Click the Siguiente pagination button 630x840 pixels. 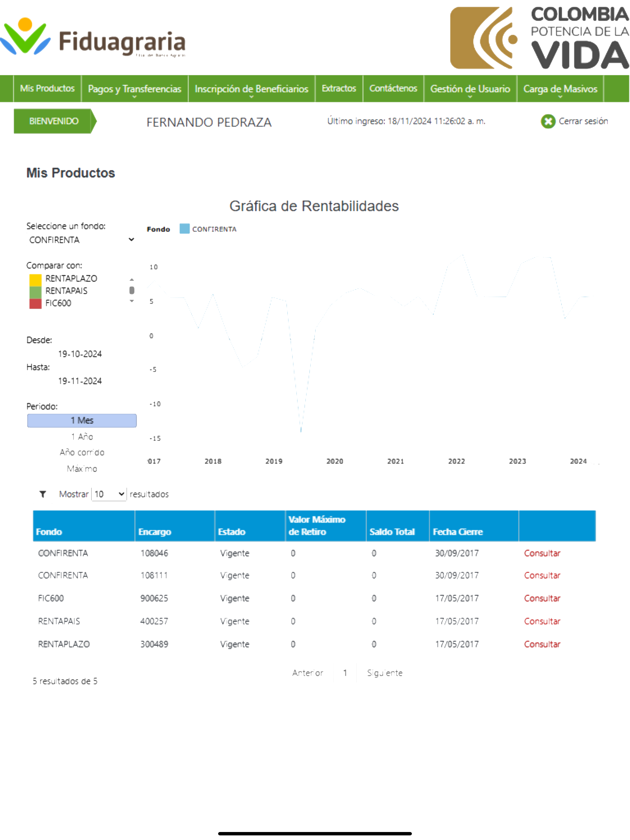[385, 673]
